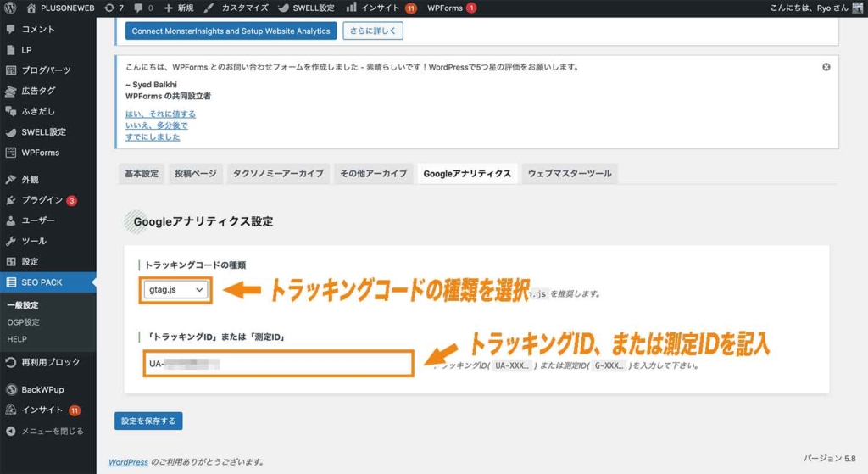Image resolution: width=868 pixels, height=474 pixels.
Task: Click the SWELL設定 admin bar logo icon
Action: click(283, 8)
